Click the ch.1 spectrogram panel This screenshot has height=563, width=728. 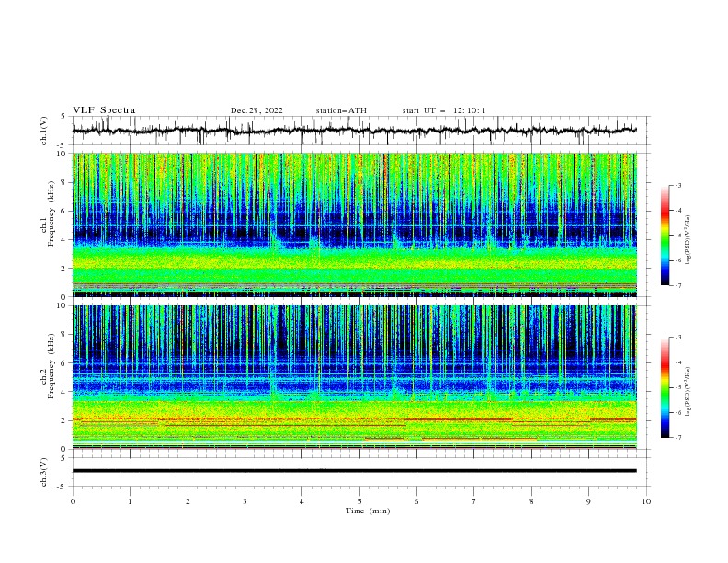355,224
